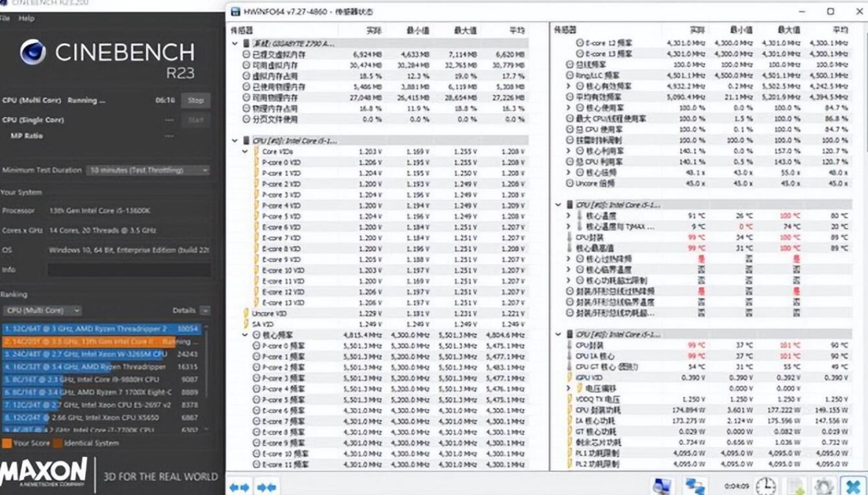Click the iGPU VID lightning icon

[570, 377]
